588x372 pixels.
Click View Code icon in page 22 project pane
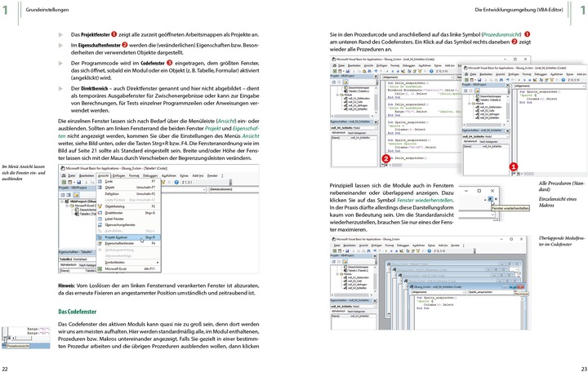(x=63, y=195)
